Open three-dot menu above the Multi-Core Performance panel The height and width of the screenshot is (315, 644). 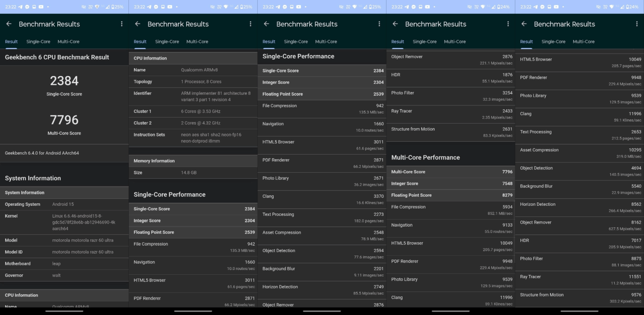click(x=508, y=24)
